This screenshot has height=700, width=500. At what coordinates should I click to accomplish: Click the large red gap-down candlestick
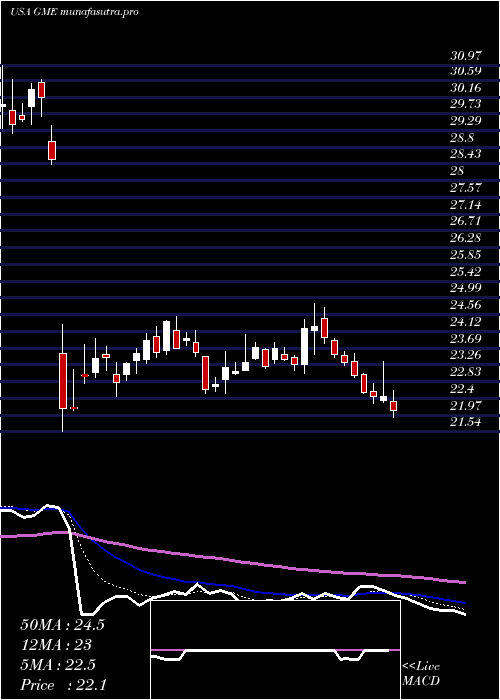(x=63, y=381)
